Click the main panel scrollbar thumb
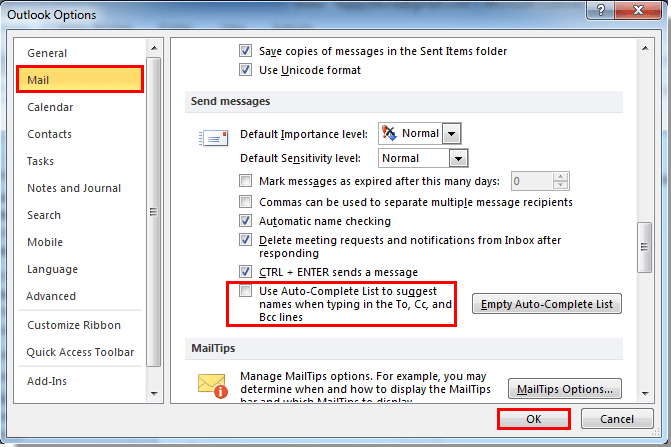The width and height of the screenshot is (671, 447). 644,247
